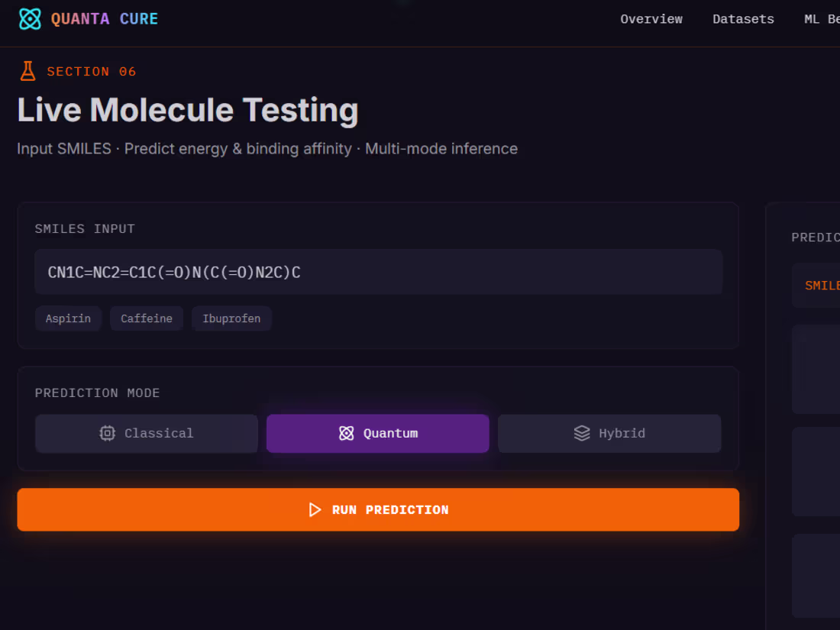Open the partially visible ML nav item

coord(822,19)
